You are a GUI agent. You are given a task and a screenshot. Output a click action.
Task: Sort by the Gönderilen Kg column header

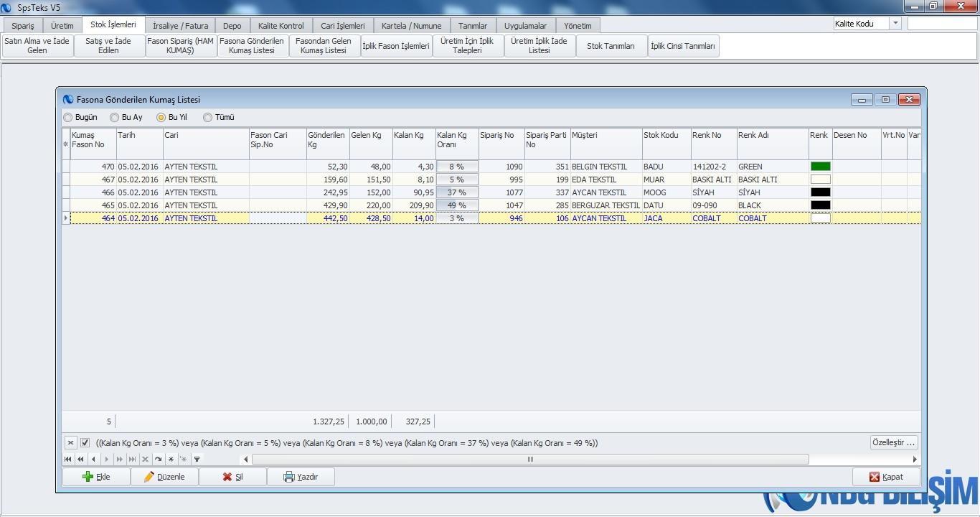pyautogui.click(x=328, y=144)
